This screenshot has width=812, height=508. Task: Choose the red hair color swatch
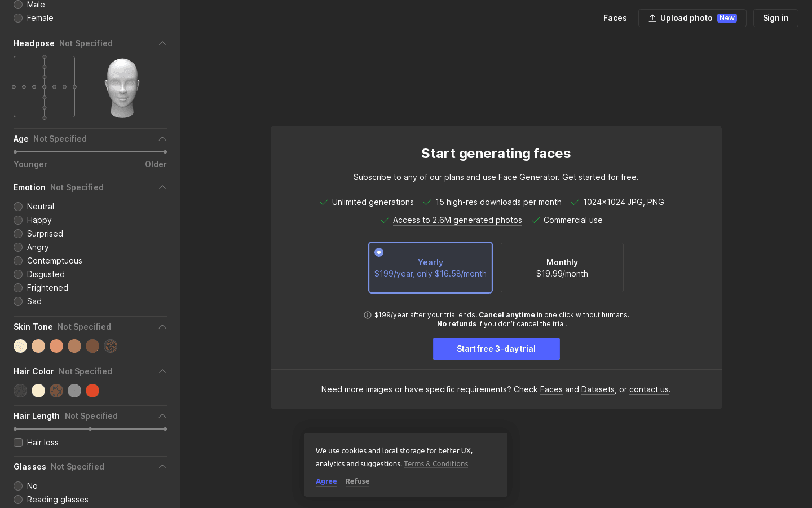[92, 391]
